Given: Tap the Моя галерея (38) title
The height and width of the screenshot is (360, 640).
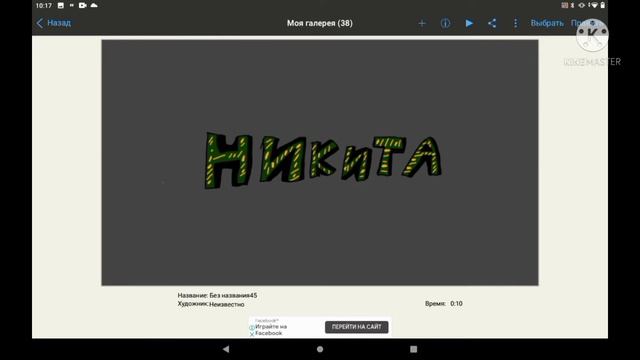Looking at the screenshot, I should pyautogui.click(x=320, y=23).
